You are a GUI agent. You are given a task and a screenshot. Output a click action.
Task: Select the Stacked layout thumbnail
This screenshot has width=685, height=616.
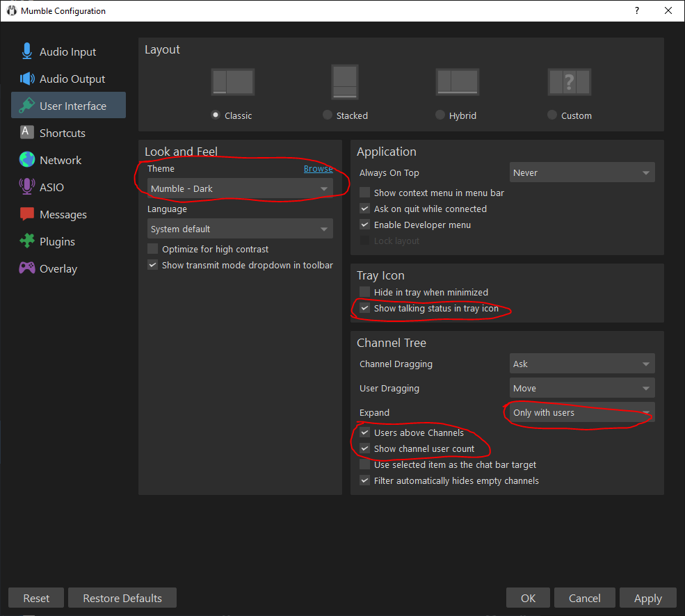(344, 82)
